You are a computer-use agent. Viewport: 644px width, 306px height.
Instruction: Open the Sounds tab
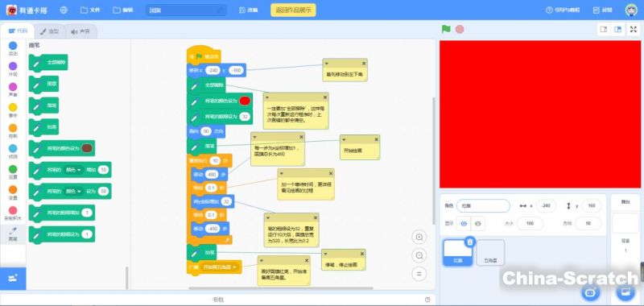pyautogui.click(x=80, y=31)
